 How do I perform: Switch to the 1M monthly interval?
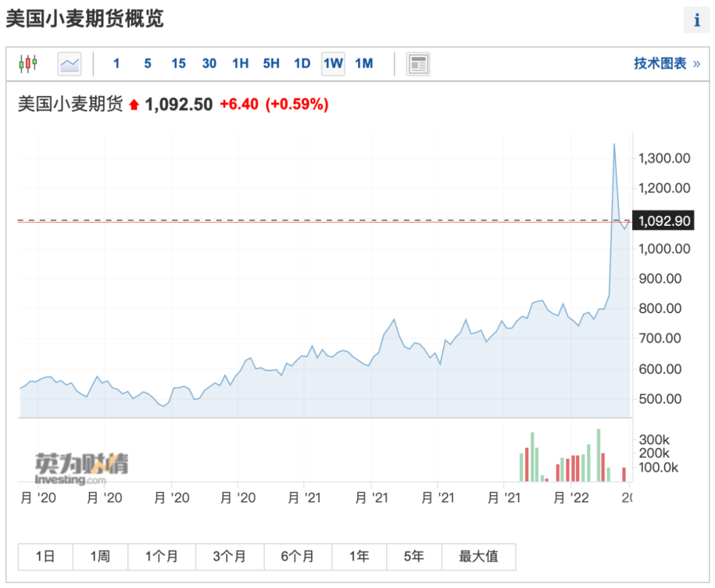click(x=364, y=64)
